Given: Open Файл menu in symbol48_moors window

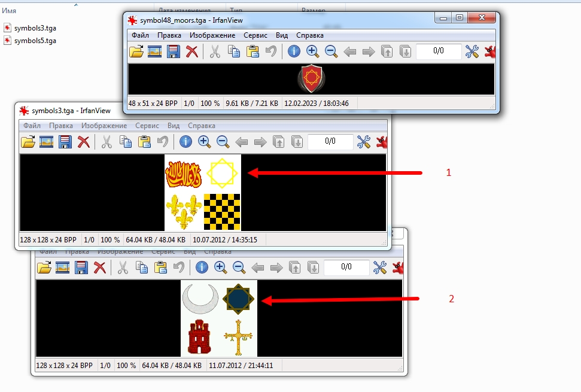Looking at the screenshot, I should 140,35.
